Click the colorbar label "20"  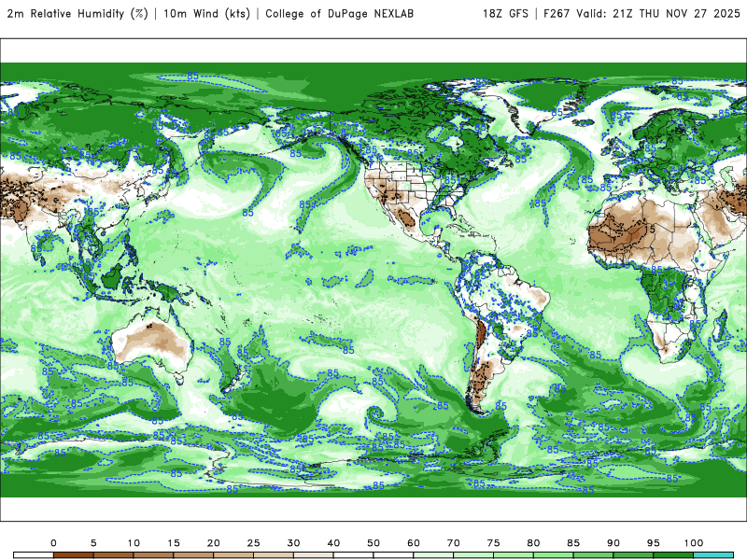[214, 543]
